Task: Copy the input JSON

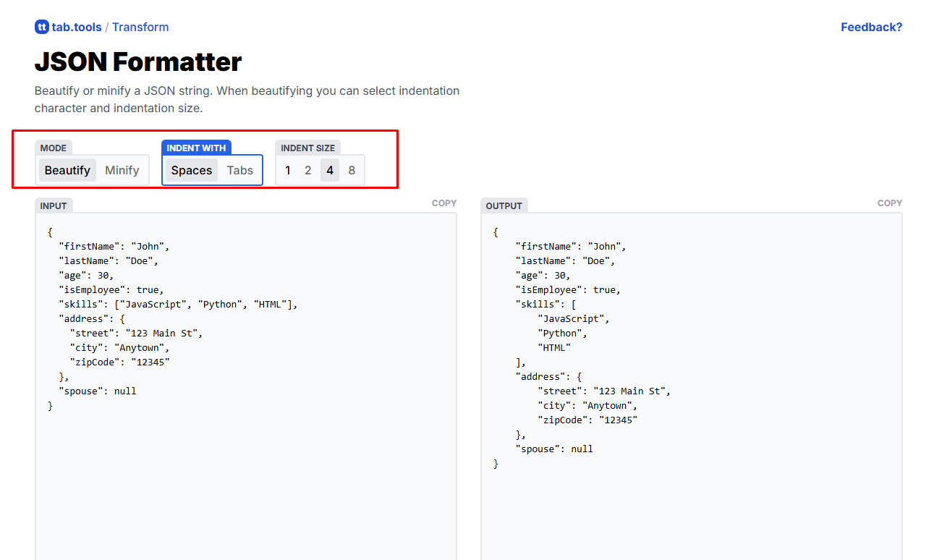Action: [x=444, y=203]
